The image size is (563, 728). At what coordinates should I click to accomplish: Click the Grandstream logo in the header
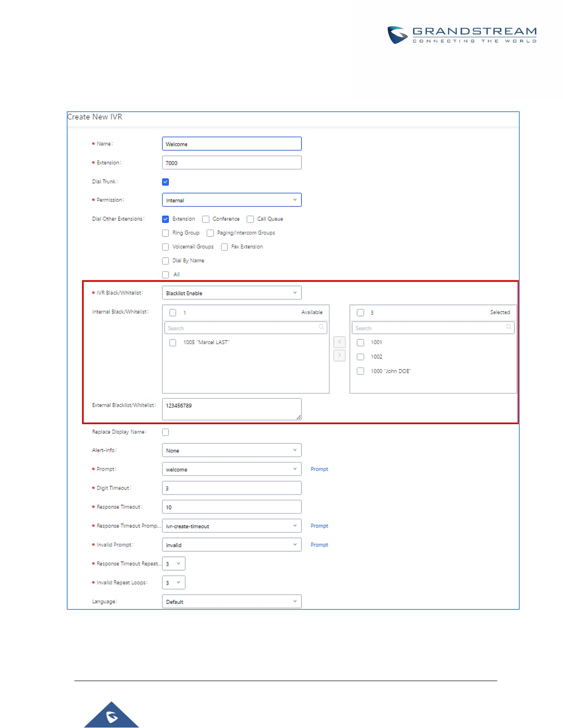[462, 35]
